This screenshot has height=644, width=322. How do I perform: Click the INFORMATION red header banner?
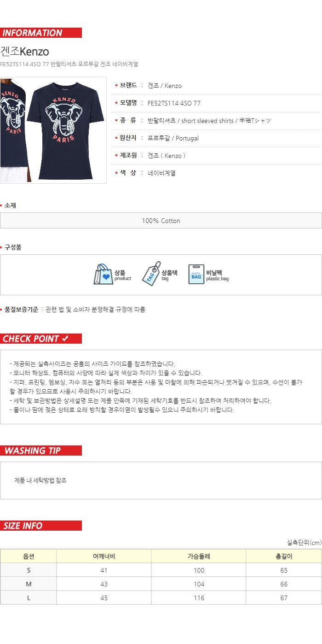click(41, 33)
